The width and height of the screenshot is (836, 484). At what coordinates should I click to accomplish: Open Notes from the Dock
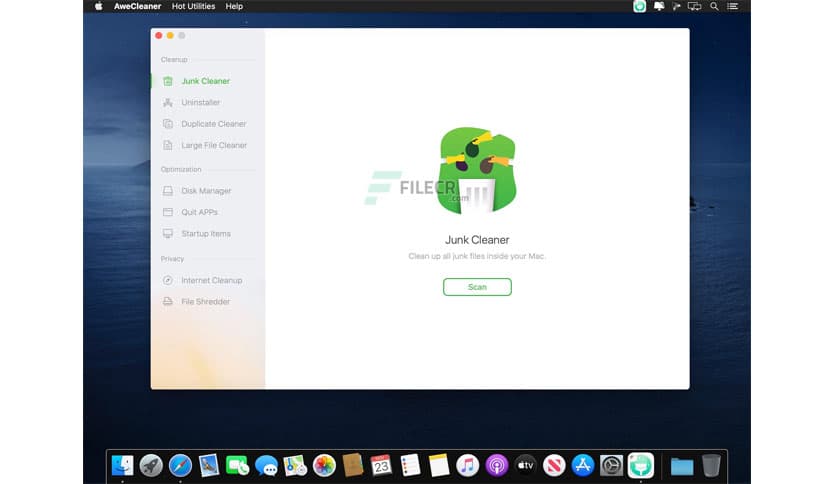[439, 465]
